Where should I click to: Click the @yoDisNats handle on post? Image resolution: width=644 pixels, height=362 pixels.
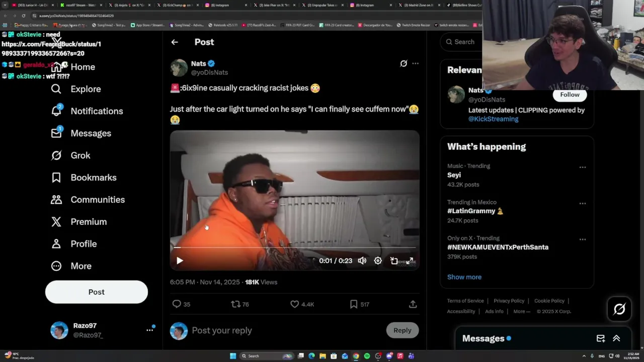(x=209, y=72)
